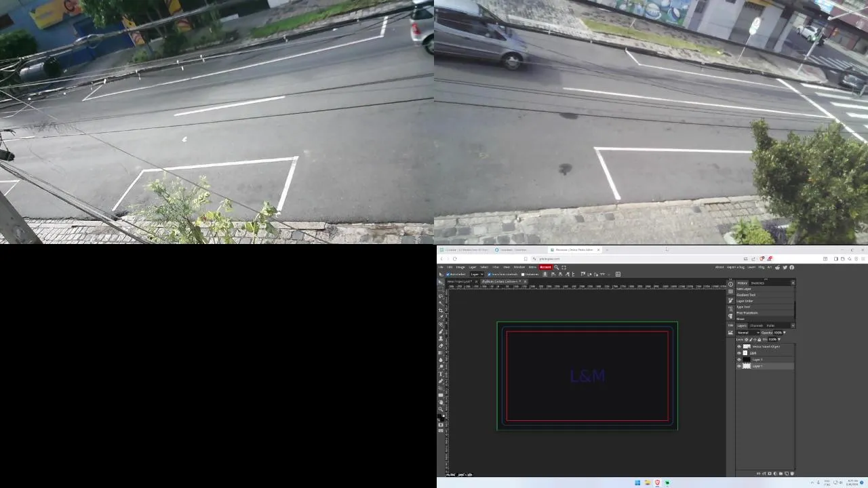Select the Eyedropper tool
This screenshot has width=868, height=488.
pyautogui.click(x=441, y=317)
